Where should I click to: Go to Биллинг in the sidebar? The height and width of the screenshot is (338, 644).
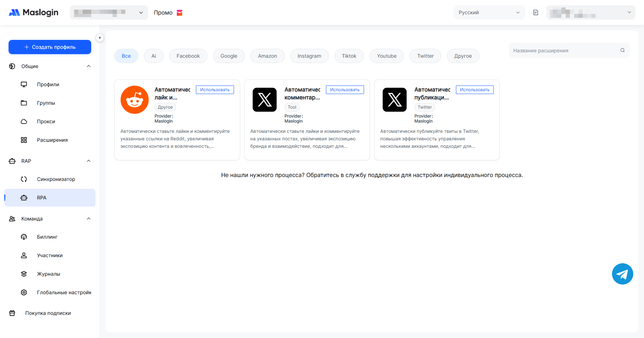click(x=47, y=237)
